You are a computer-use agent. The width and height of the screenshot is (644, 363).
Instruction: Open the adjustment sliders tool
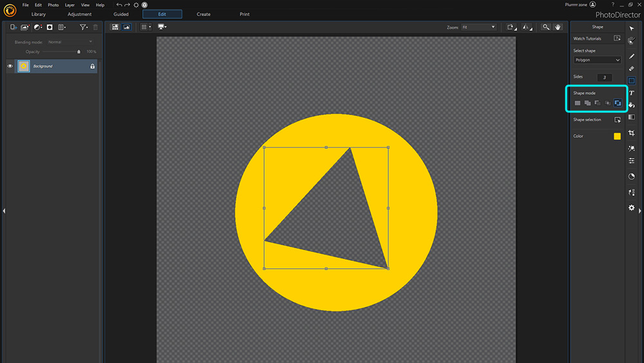(x=632, y=161)
